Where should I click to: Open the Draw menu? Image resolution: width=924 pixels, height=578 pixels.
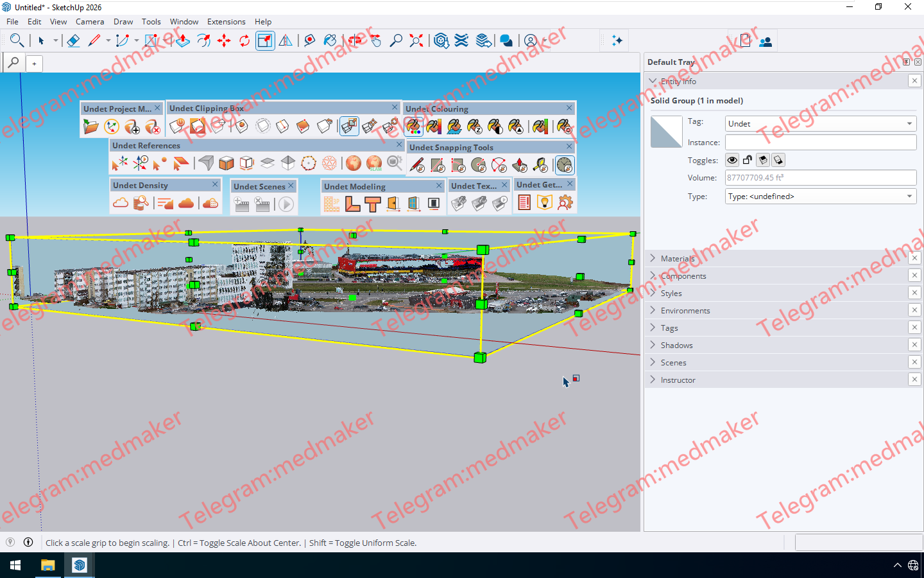point(123,21)
